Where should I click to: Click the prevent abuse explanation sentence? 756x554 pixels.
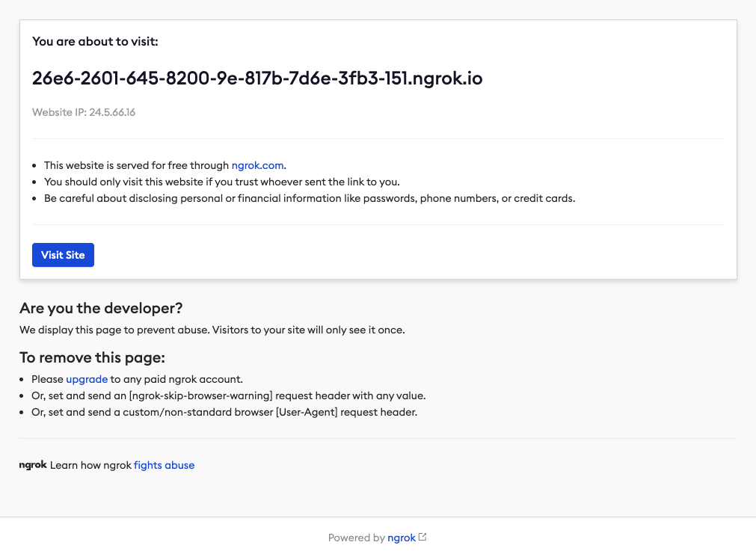(x=212, y=330)
